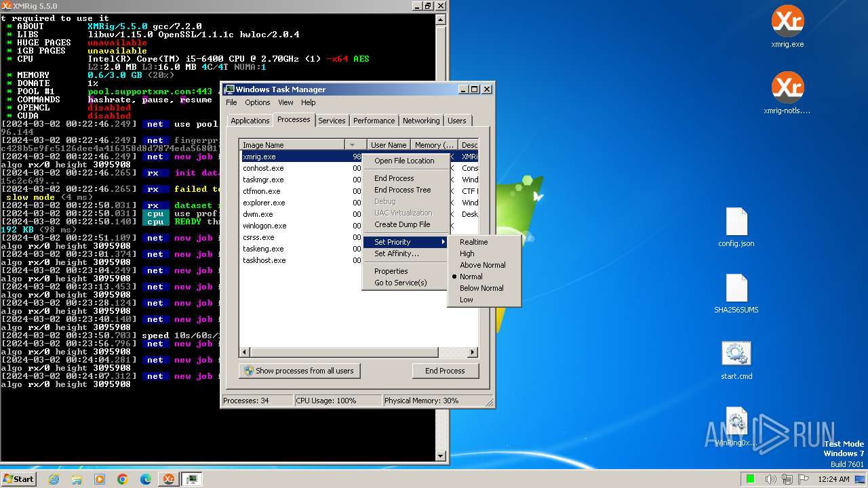Set priority to Below Normal

[484, 288]
